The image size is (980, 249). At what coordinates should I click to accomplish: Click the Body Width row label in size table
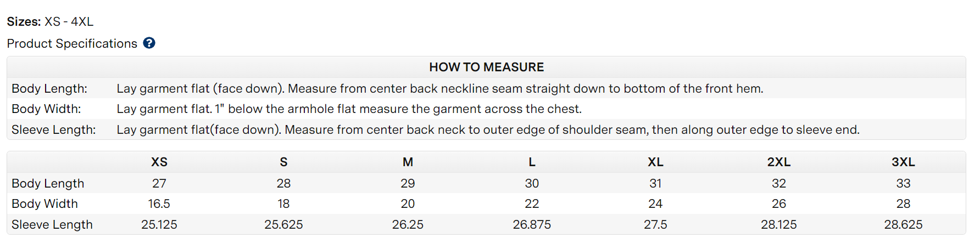point(44,203)
